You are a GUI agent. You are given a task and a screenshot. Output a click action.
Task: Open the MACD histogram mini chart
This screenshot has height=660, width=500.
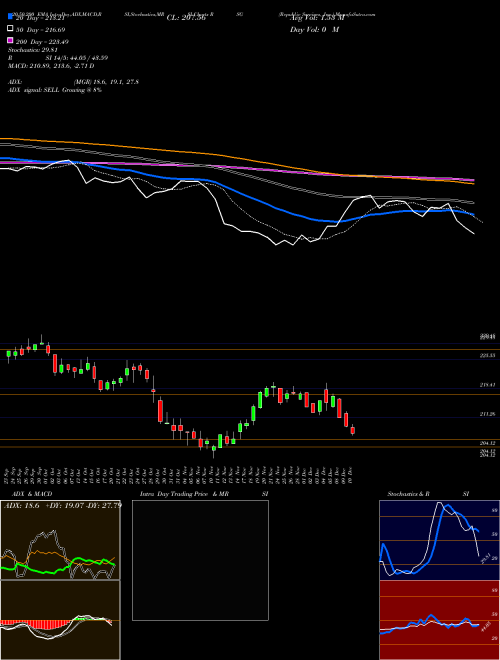(60, 620)
